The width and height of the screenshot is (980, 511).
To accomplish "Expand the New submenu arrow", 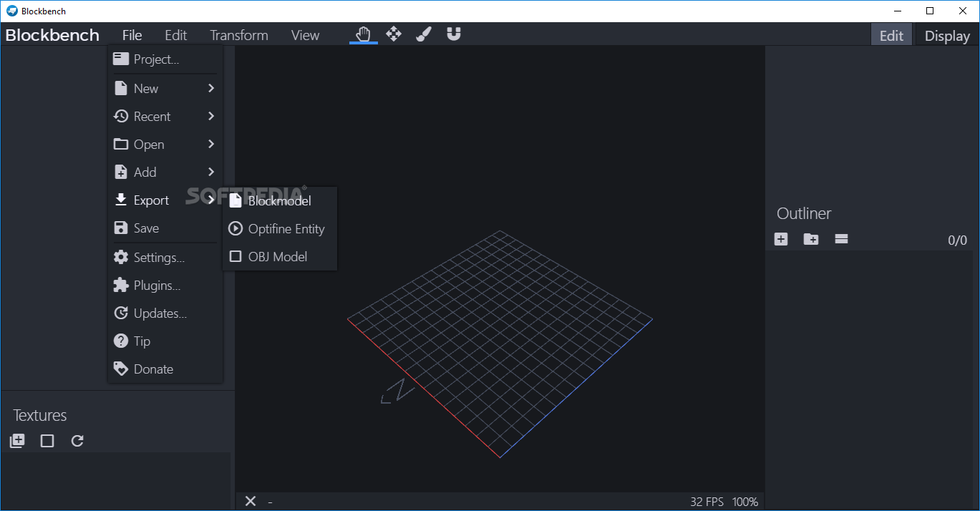I will coord(211,88).
